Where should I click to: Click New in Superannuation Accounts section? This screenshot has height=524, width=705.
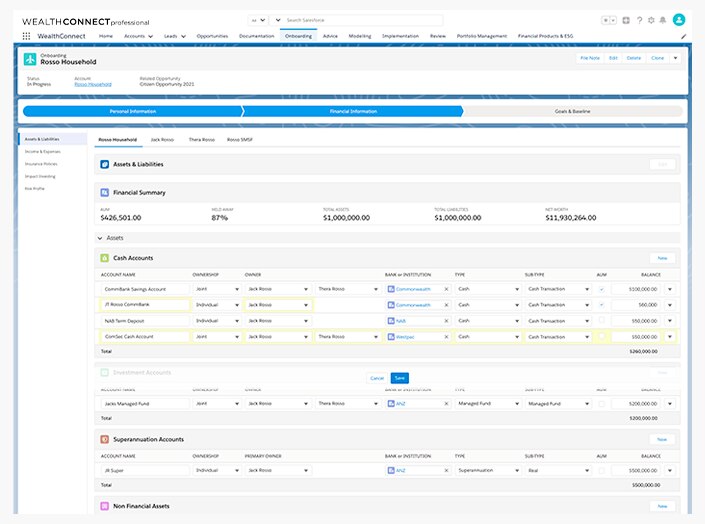click(x=662, y=439)
